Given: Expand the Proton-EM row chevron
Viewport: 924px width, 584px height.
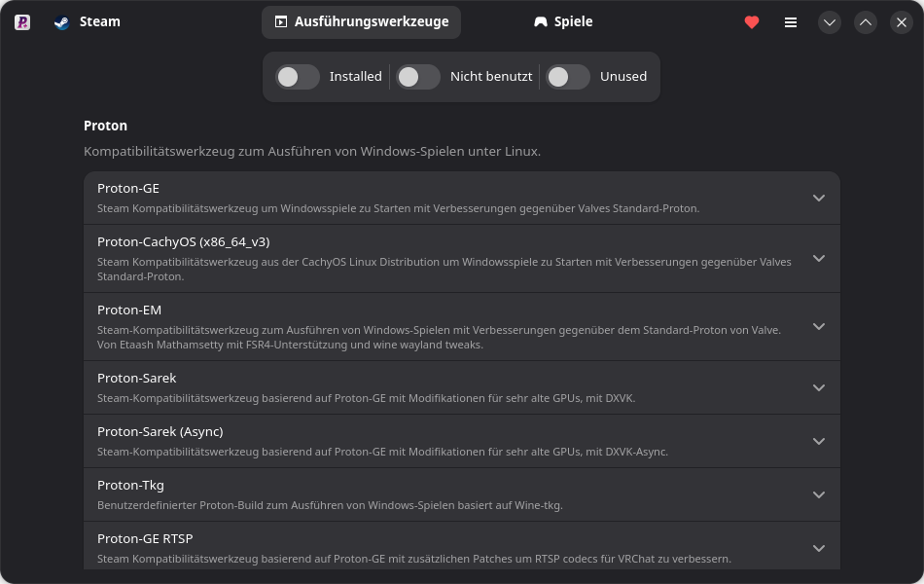Looking at the screenshot, I should pos(819,327).
